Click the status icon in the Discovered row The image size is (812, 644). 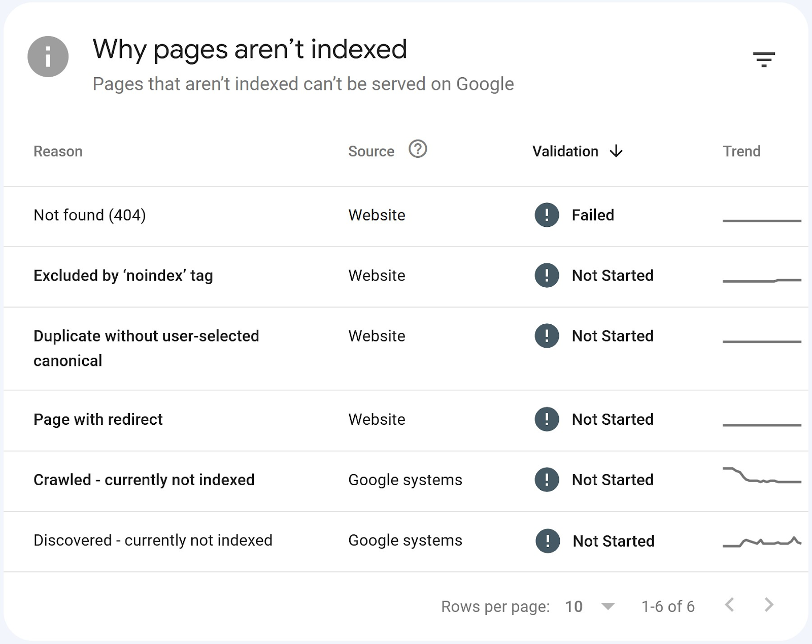pos(548,541)
